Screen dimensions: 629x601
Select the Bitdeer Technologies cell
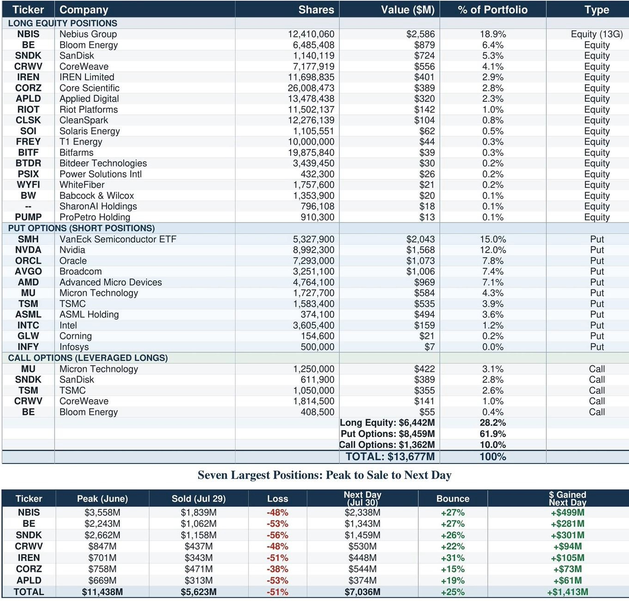103,163
